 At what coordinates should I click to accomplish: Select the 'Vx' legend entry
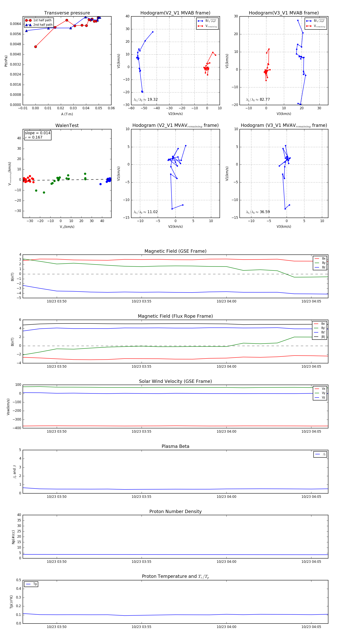click(320, 389)
